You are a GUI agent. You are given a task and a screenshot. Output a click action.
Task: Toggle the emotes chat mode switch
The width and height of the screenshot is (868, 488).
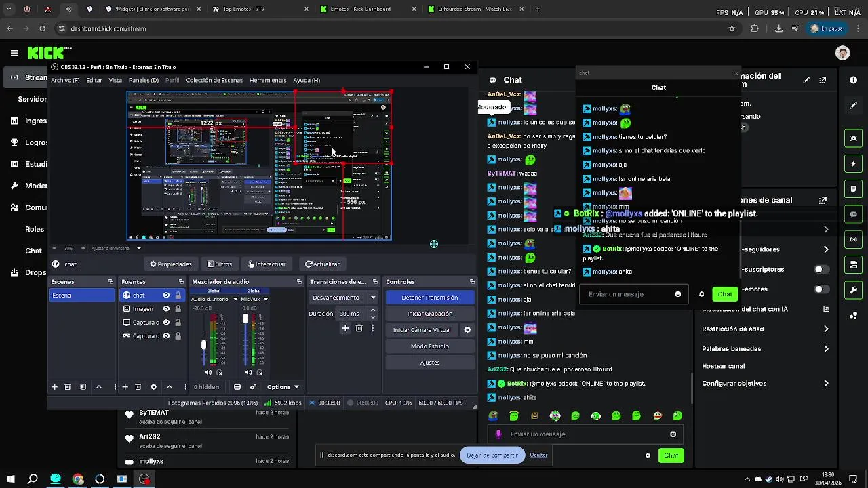pyautogui.click(x=821, y=289)
